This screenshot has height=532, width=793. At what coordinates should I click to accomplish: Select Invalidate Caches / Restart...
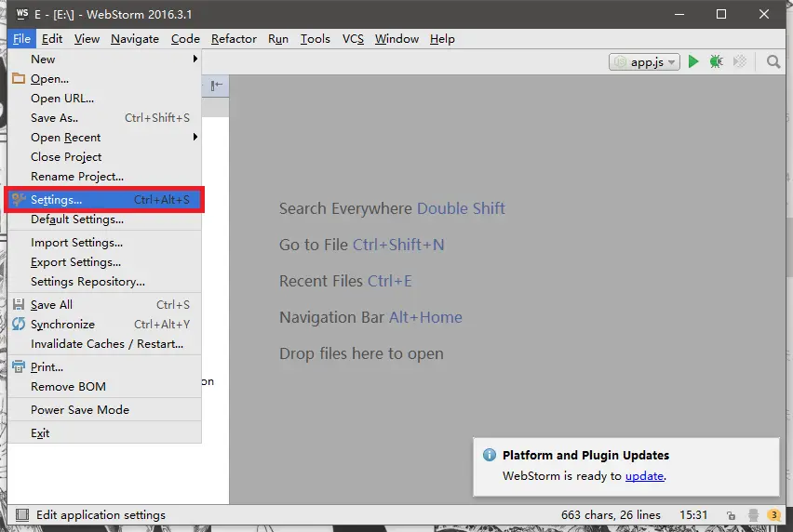coord(104,344)
